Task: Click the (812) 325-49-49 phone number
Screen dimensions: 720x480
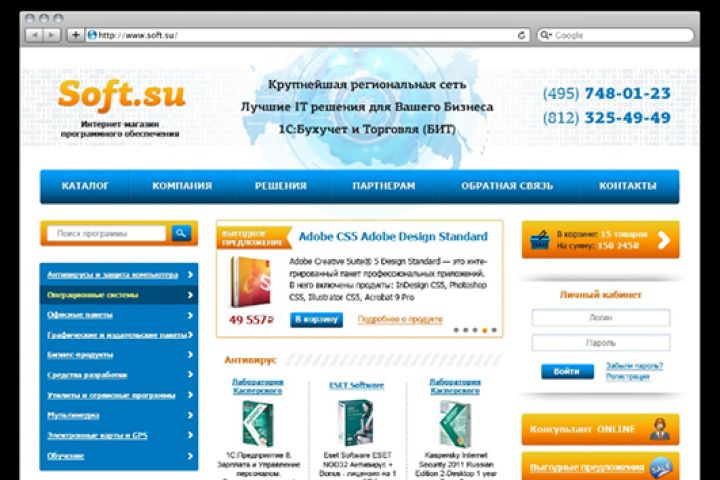Action: point(607,118)
